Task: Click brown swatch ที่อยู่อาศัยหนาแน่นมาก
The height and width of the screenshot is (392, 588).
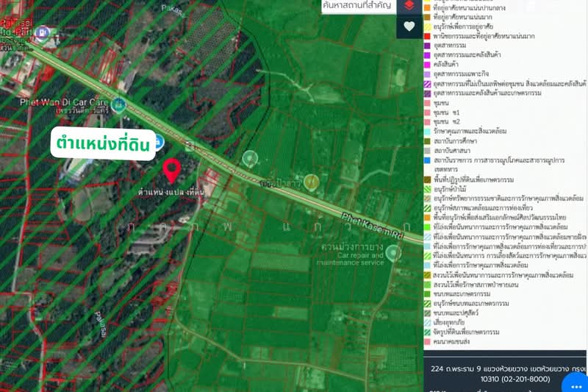Action: pos(427,17)
